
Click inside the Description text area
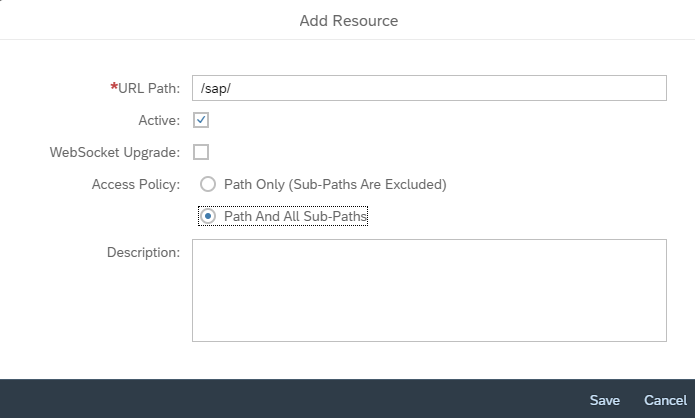(429, 290)
